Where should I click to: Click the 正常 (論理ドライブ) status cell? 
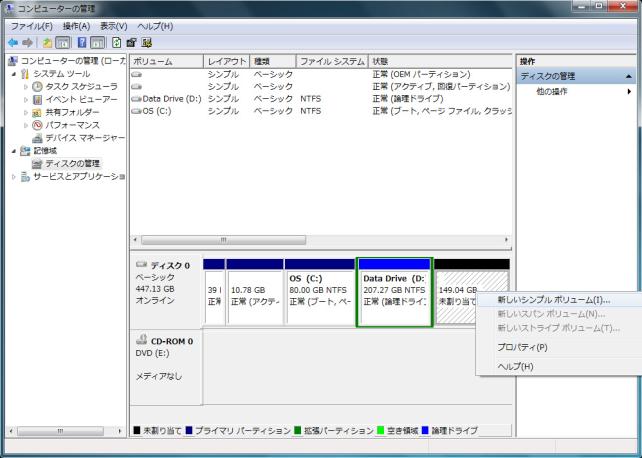[408, 99]
